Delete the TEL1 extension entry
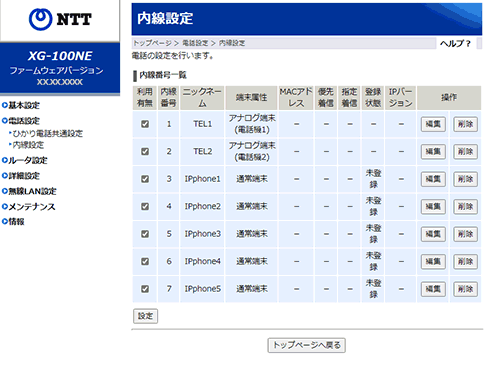 (x=465, y=124)
